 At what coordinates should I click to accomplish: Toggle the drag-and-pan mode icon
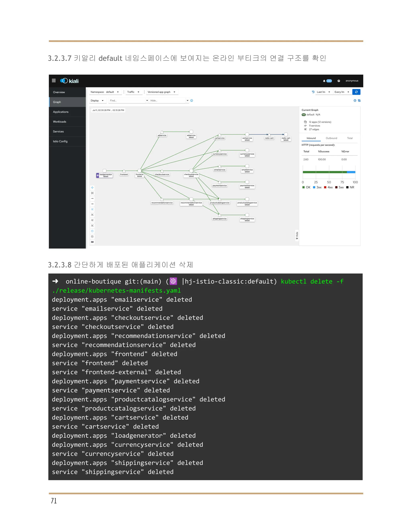pos(92,188)
